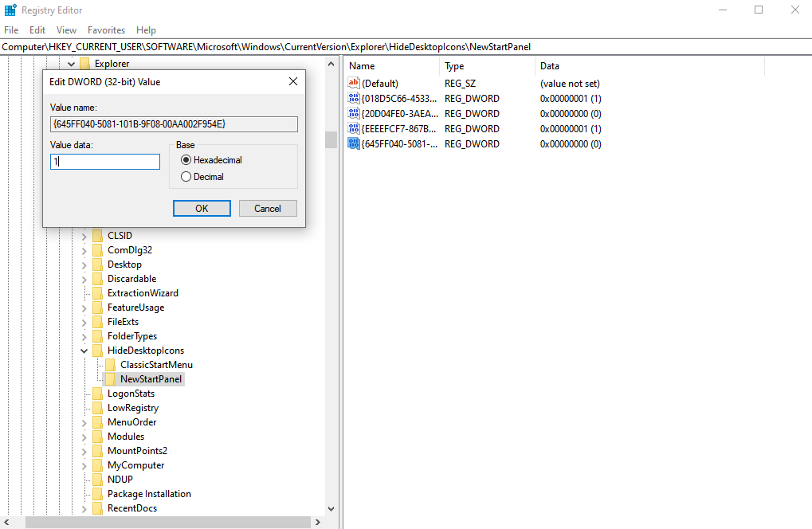Open the Favorites menu
This screenshot has width=812, height=529.
[x=105, y=29]
